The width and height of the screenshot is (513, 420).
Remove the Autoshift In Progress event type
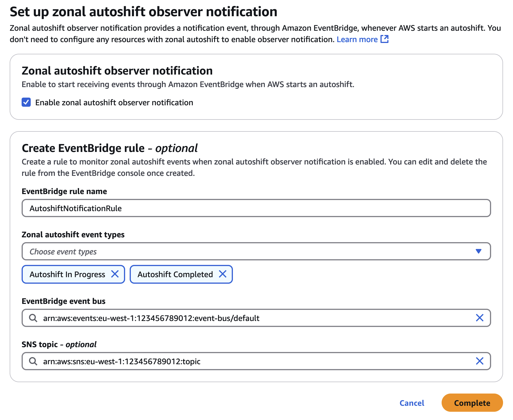click(115, 274)
